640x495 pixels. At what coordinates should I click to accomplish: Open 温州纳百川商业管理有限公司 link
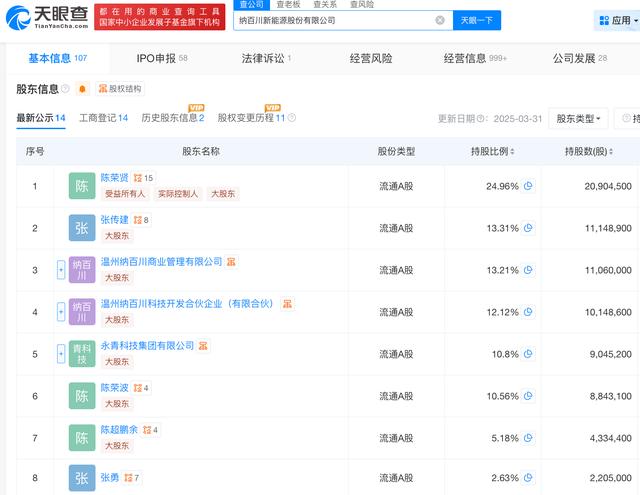coord(161,262)
